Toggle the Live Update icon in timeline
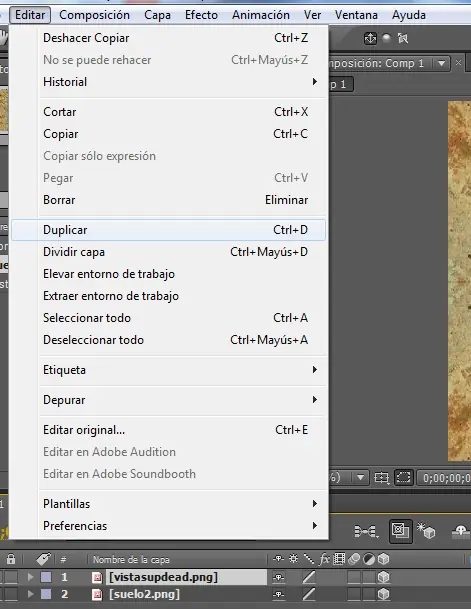The image size is (471, 609). pyautogui.click(x=401, y=531)
